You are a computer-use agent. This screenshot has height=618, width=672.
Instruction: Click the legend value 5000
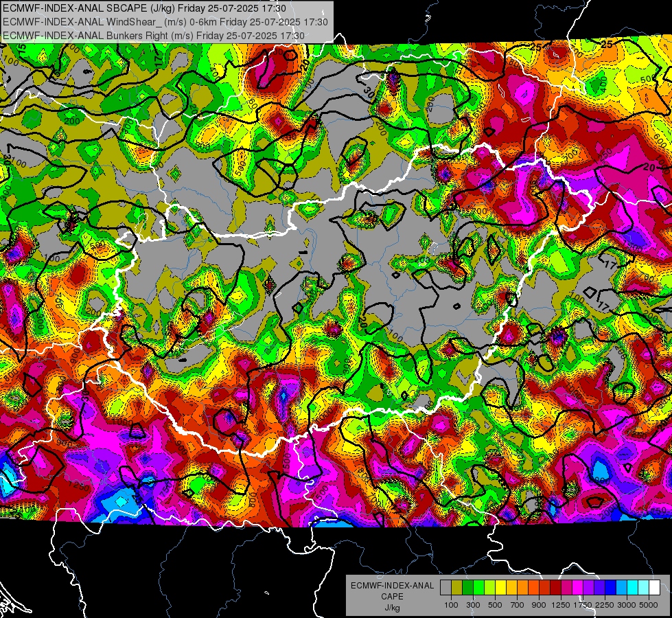pyautogui.click(x=649, y=605)
